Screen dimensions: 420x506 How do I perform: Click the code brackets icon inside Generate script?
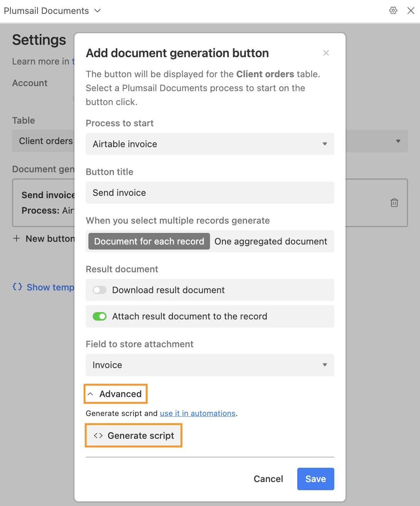(97, 435)
